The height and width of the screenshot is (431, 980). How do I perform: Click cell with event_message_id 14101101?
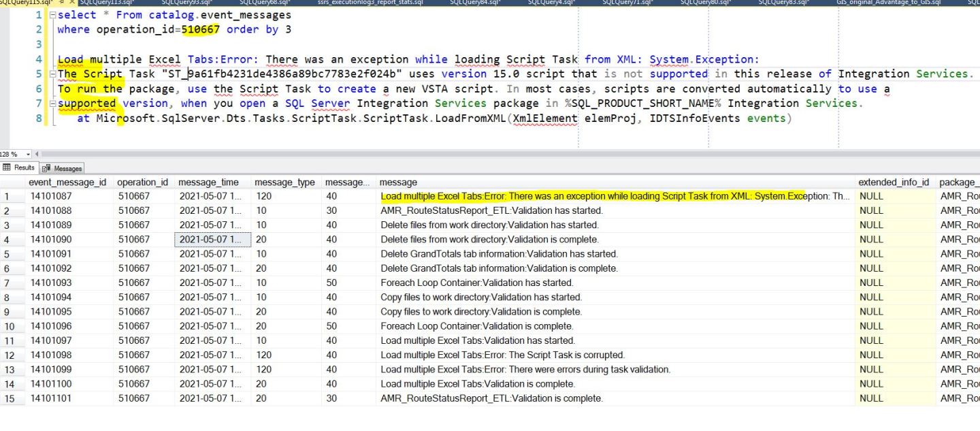click(x=69, y=398)
